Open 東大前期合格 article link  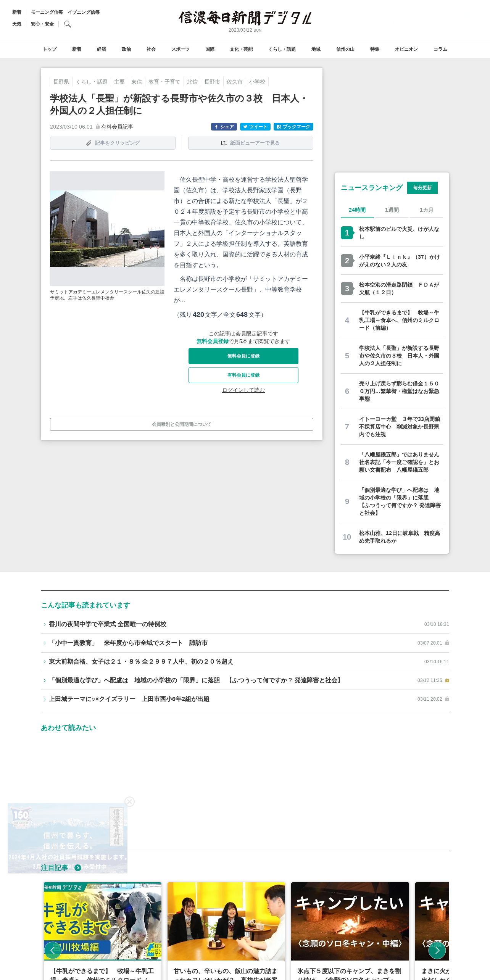pos(141,662)
